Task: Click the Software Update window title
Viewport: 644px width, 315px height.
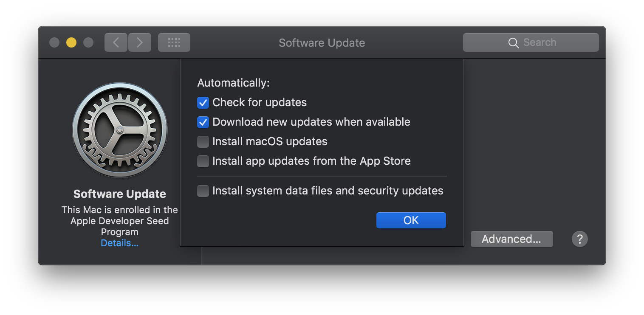Action: pyautogui.click(x=322, y=43)
